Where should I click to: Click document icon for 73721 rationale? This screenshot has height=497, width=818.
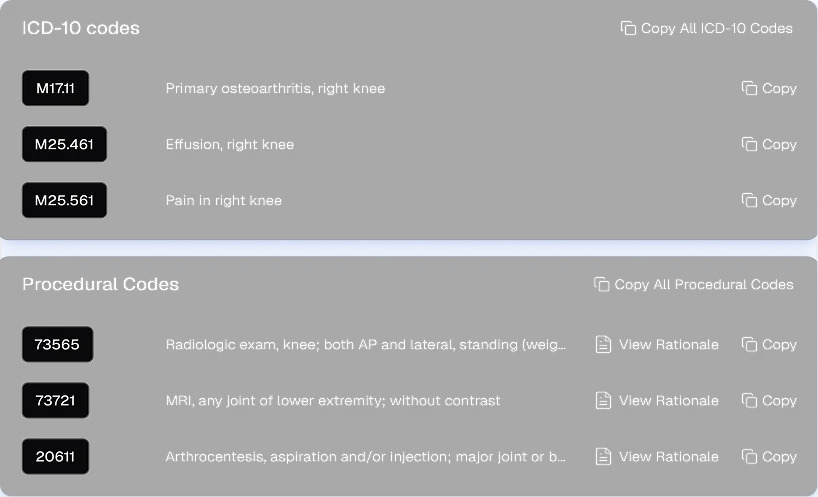pos(603,400)
